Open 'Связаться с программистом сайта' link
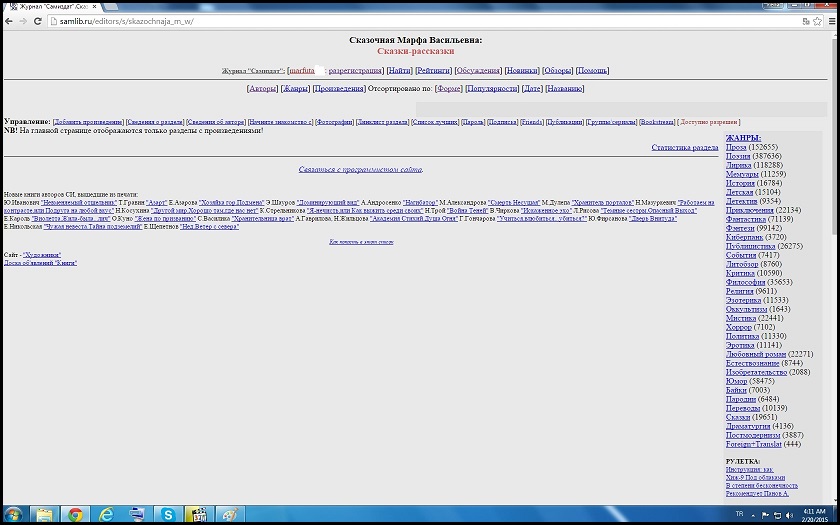The image size is (840, 525). [x=360, y=169]
